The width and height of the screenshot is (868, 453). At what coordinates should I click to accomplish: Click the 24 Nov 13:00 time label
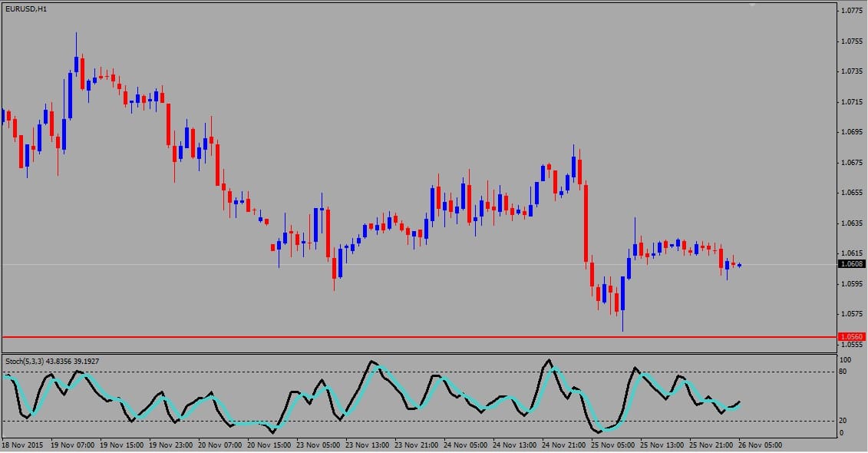coord(514,445)
